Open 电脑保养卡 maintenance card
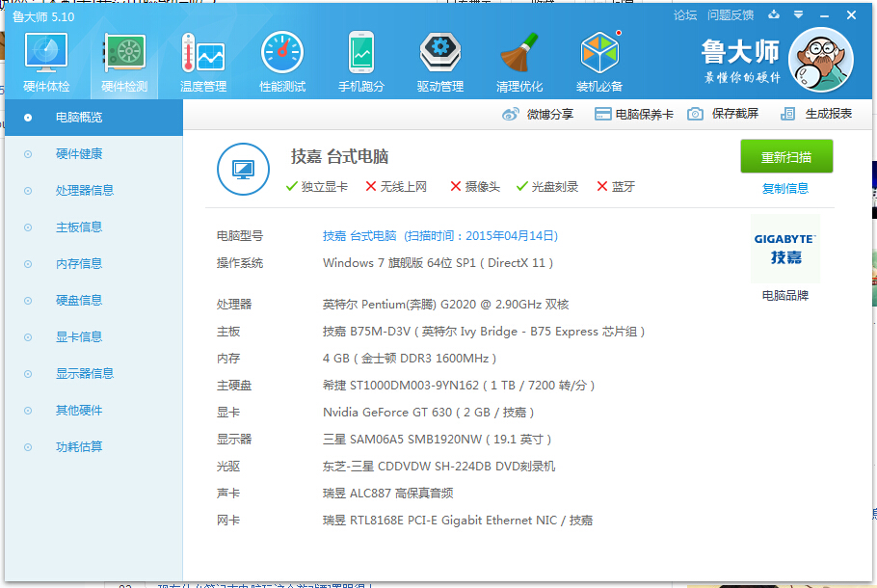This screenshot has height=588, width=877. point(633,114)
